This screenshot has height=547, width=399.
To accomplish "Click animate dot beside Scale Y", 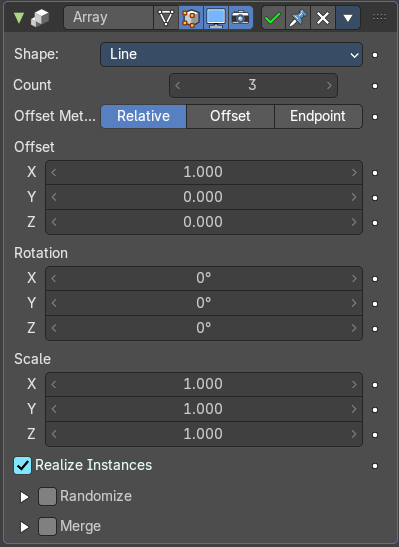I will (x=375, y=410).
